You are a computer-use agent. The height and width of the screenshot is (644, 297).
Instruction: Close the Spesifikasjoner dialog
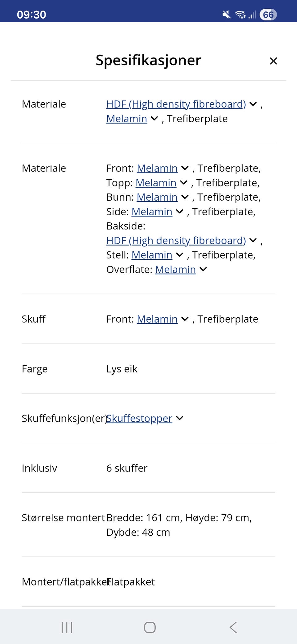tap(273, 61)
